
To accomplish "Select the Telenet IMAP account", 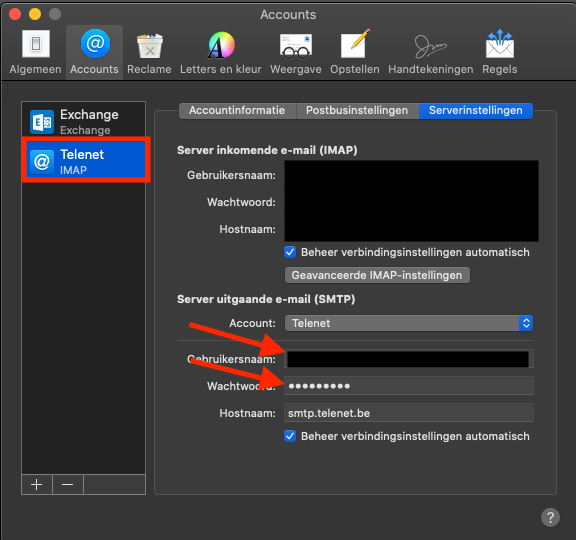I will click(x=86, y=160).
